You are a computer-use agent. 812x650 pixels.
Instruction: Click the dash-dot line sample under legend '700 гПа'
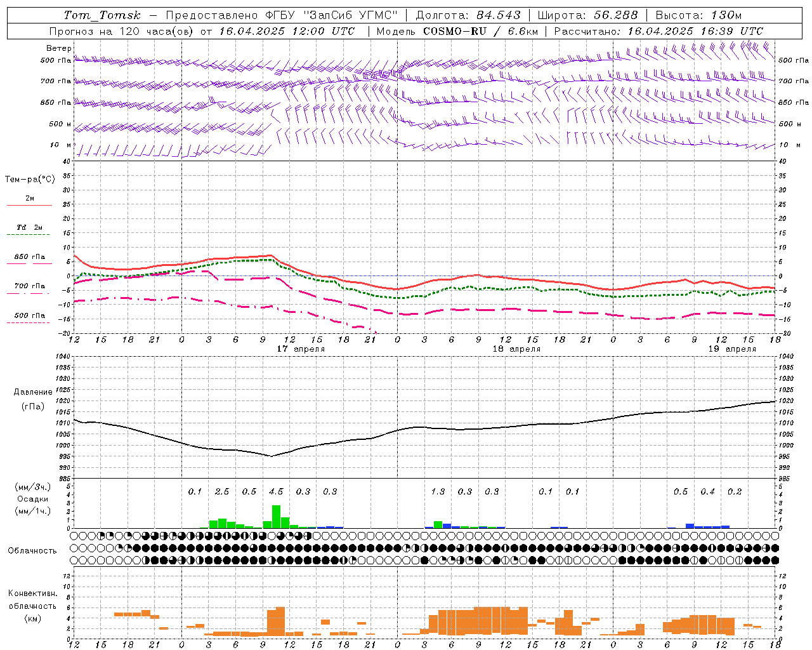click(29, 294)
